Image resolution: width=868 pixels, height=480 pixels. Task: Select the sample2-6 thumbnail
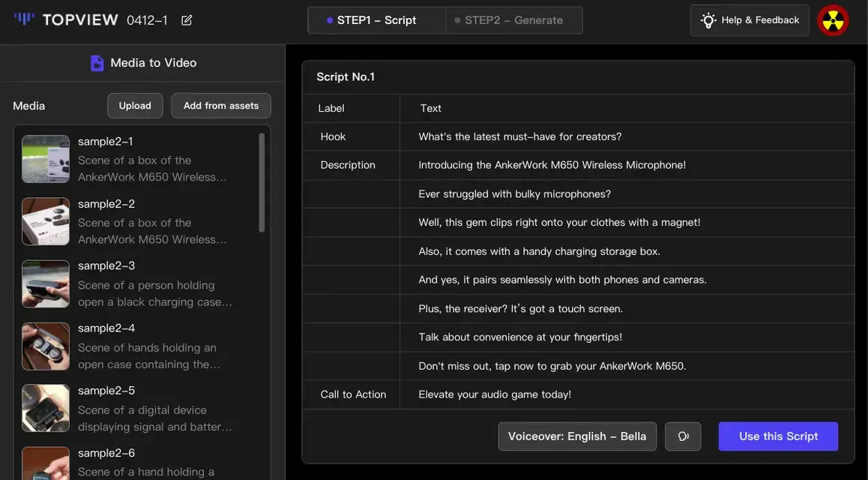coord(46,463)
